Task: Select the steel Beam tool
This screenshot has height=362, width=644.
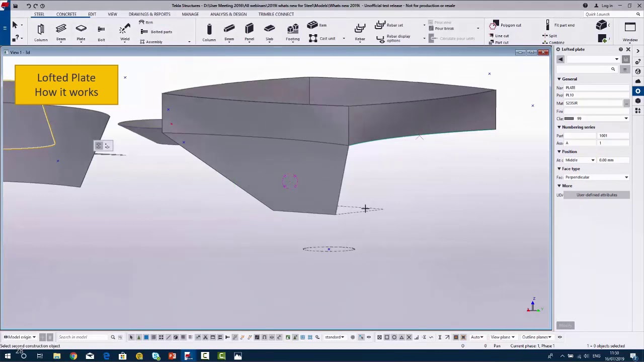Action: click(61, 32)
